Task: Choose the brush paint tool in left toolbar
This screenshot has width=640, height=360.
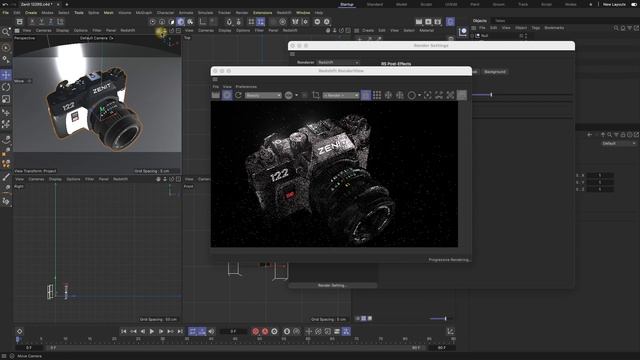Action: point(6,177)
